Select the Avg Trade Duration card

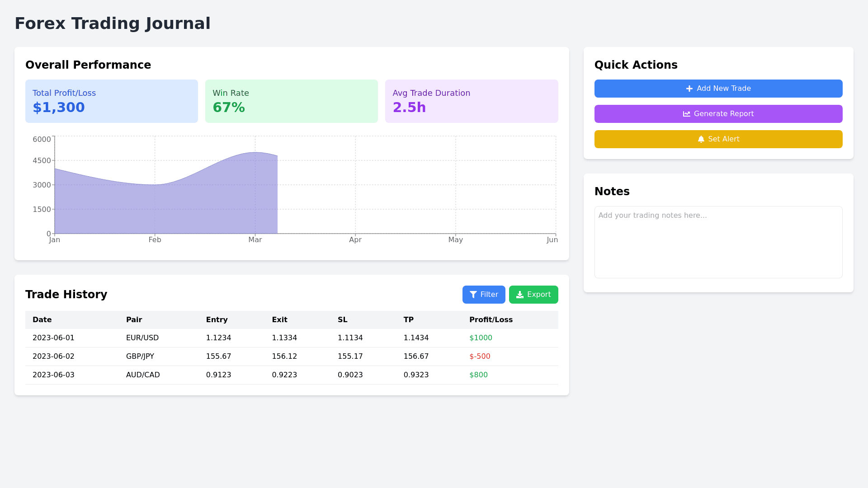[x=471, y=101]
